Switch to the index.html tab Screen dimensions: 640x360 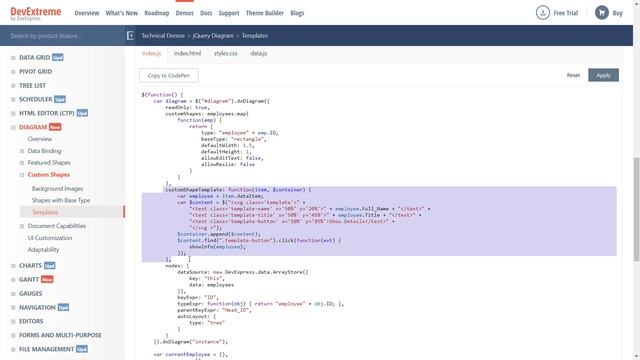187,53
